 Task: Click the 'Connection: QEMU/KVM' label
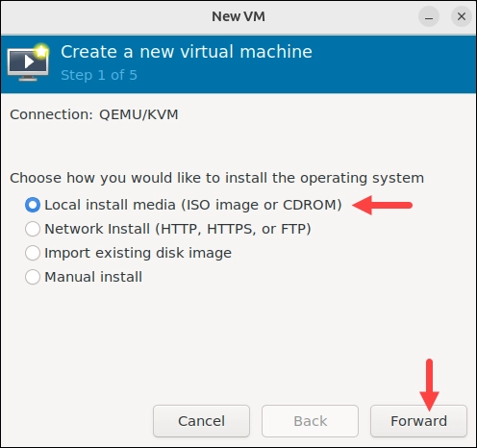coord(94,114)
